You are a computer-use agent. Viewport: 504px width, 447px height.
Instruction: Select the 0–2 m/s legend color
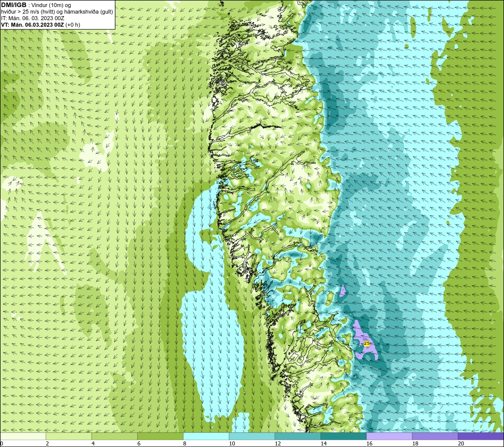pyautogui.click(x=23, y=436)
